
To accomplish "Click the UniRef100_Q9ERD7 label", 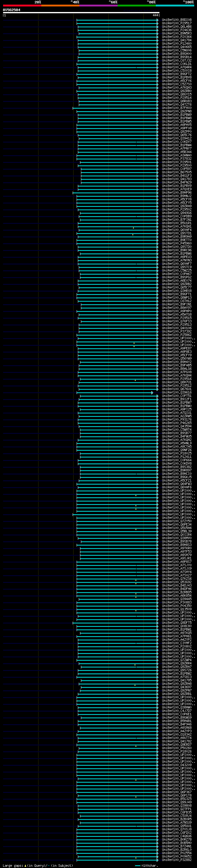I will tap(176, 745).
